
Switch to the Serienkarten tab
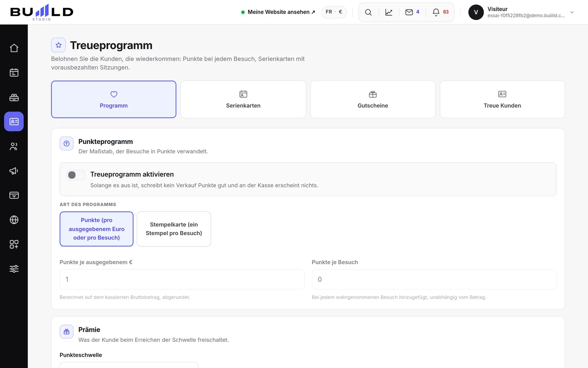click(x=243, y=99)
